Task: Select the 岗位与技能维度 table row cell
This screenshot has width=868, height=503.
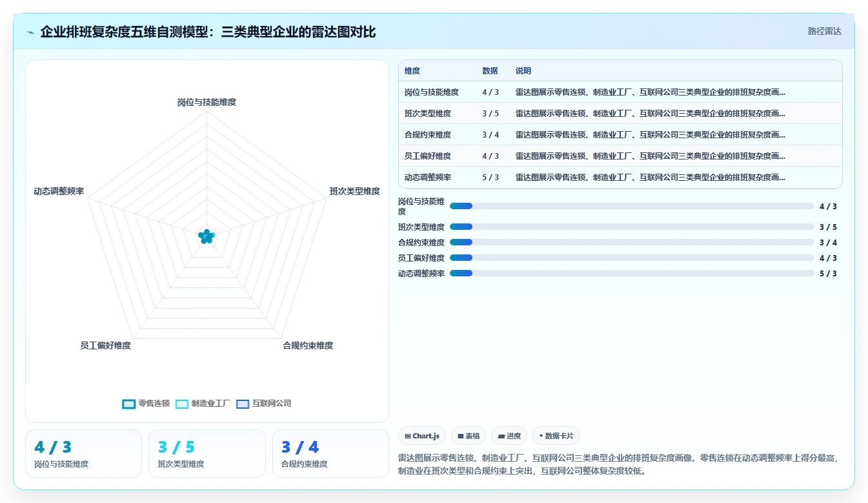Action: (x=432, y=92)
